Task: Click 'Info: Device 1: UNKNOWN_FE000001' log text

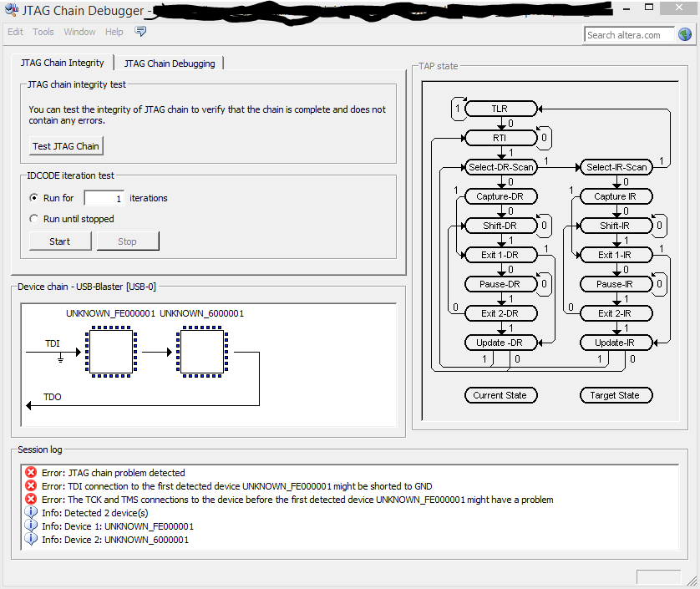Action: pyautogui.click(x=118, y=526)
